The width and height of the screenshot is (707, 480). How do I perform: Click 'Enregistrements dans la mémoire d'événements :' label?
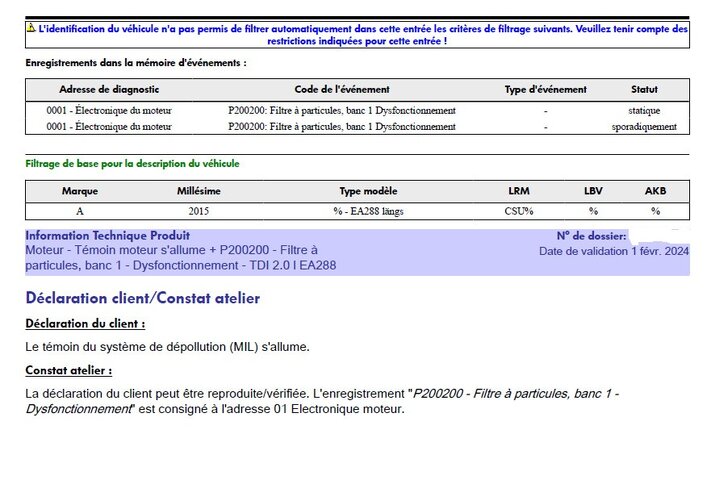coord(136,63)
